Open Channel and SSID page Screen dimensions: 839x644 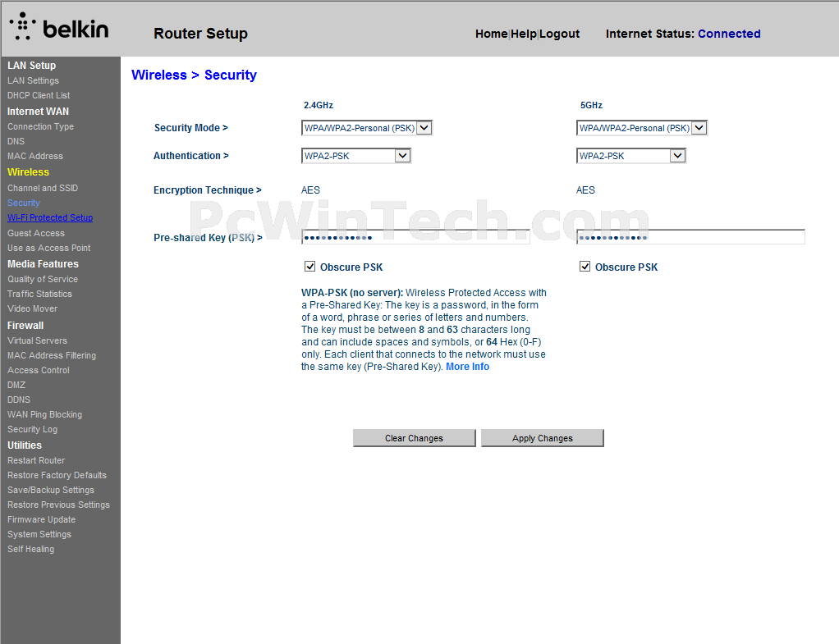[43, 189]
